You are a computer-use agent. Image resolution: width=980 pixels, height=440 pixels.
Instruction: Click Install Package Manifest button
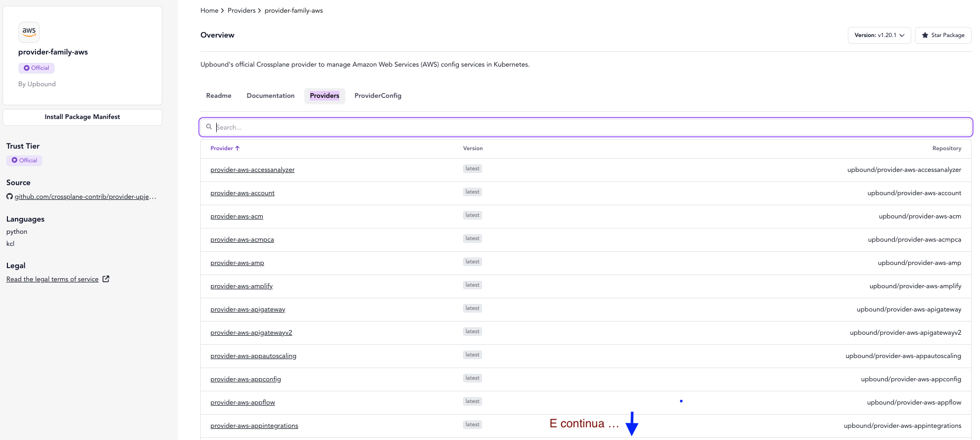point(82,117)
